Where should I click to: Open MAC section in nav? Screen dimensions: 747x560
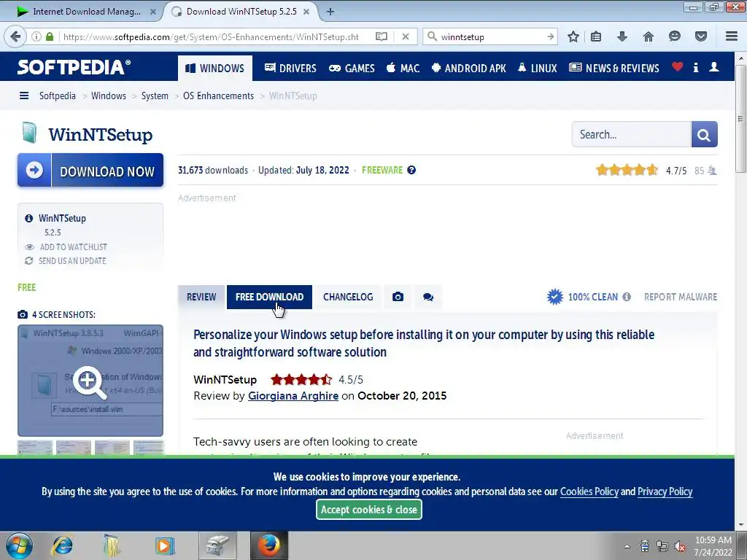[x=403, y=68]
